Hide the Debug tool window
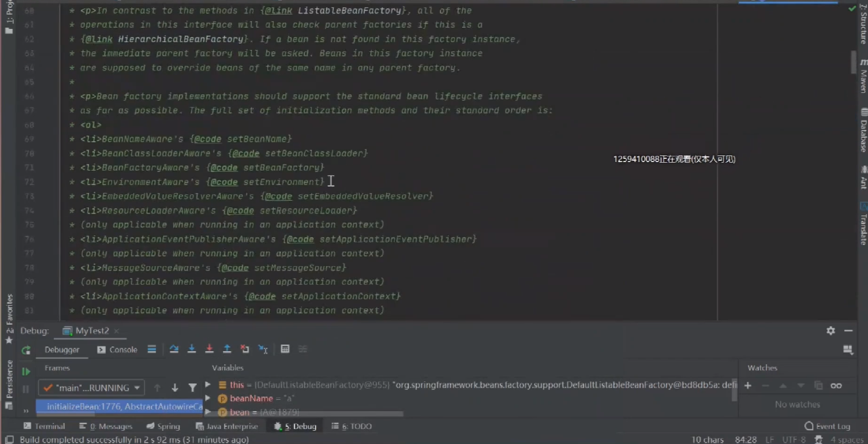Image resolution: width=868 pixels, height=444 pixels. tap(848, 331)
